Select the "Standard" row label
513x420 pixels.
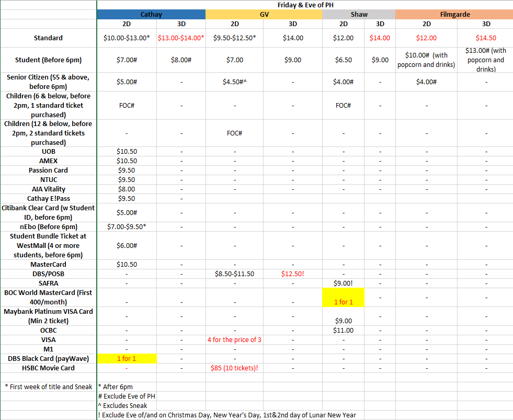[48, 38]
